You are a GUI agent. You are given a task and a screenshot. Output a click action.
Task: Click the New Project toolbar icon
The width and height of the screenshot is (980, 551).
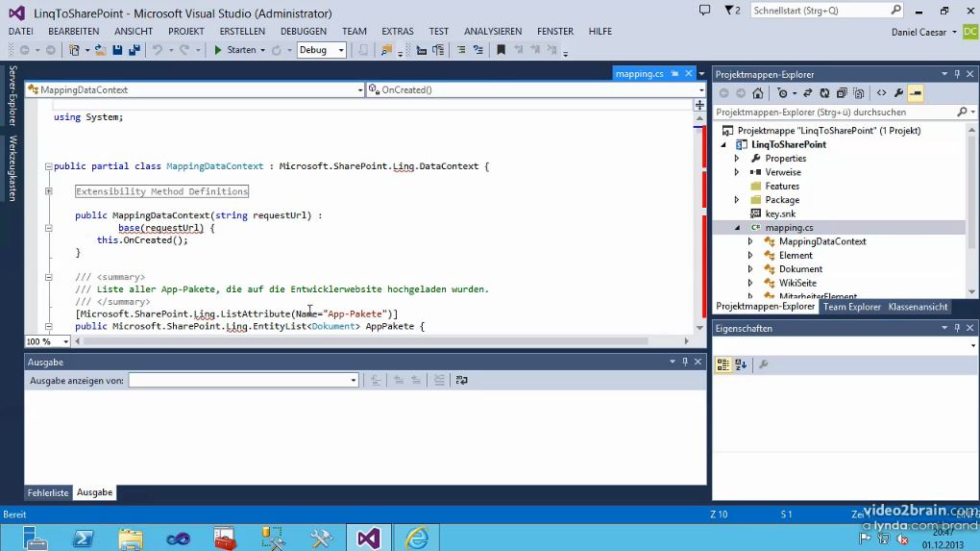coord(74,50)
